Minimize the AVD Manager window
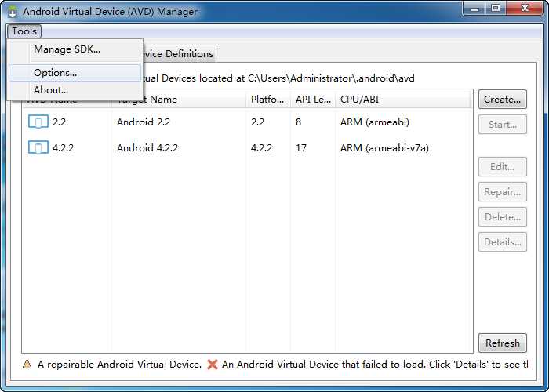The image size is (549, 392). (x=474, y=8)
